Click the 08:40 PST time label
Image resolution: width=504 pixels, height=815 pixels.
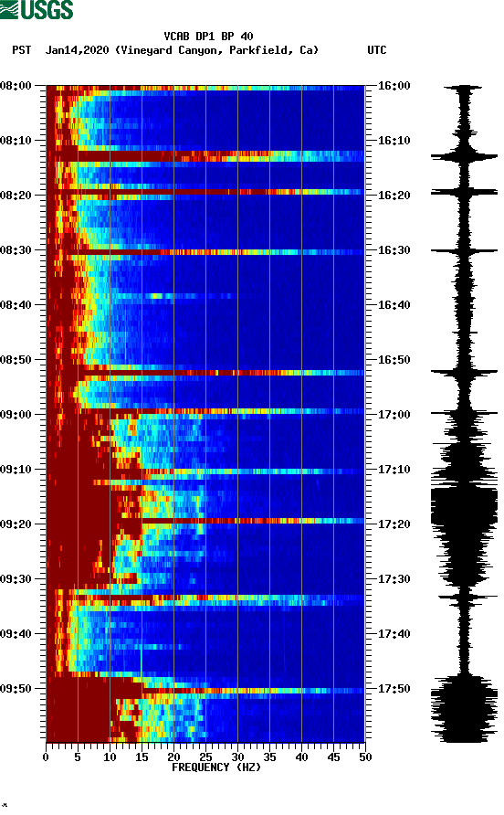tap(16, 305)
